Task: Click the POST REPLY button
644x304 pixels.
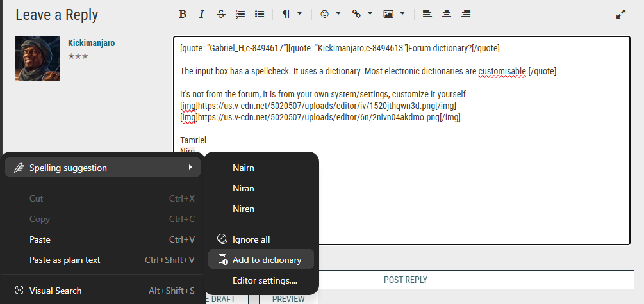Action: click(x=406, y=280)
